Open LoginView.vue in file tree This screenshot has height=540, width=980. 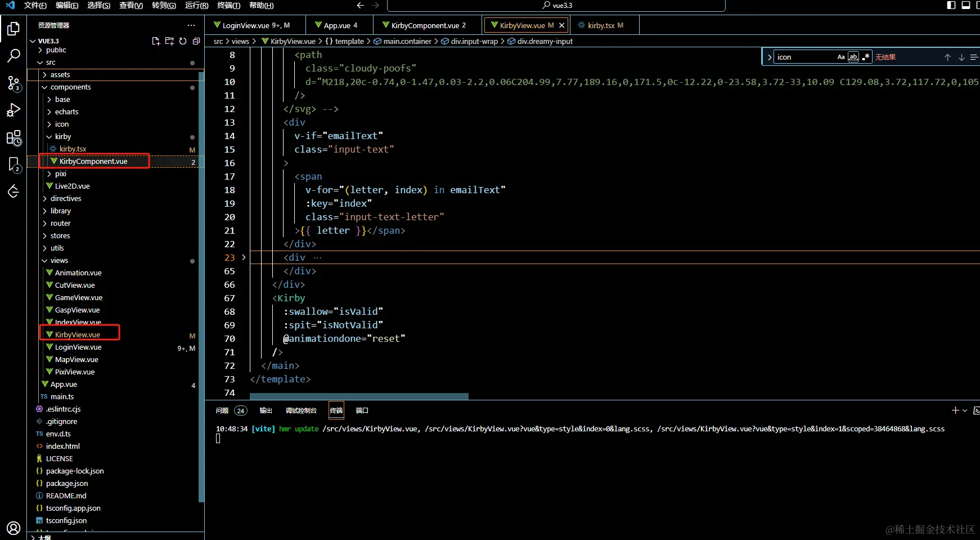[78, 347]
